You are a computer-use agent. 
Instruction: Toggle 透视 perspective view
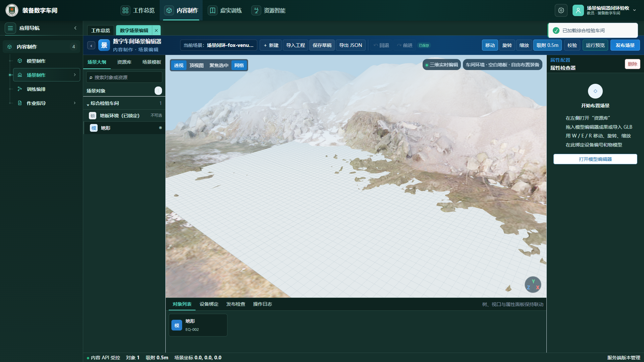[x=179, y=65]
